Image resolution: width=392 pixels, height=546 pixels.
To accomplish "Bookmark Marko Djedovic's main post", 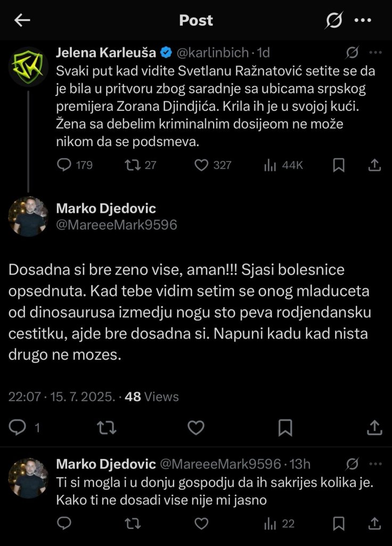I will pos(285,427).
